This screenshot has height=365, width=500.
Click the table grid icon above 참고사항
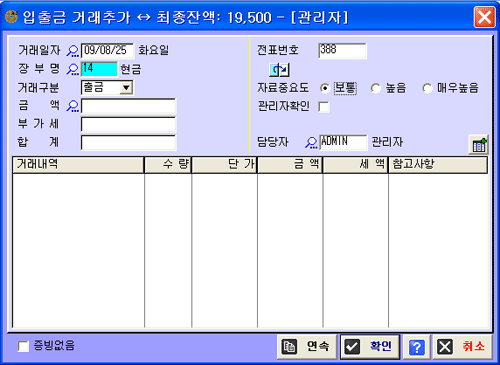(478, 145)
